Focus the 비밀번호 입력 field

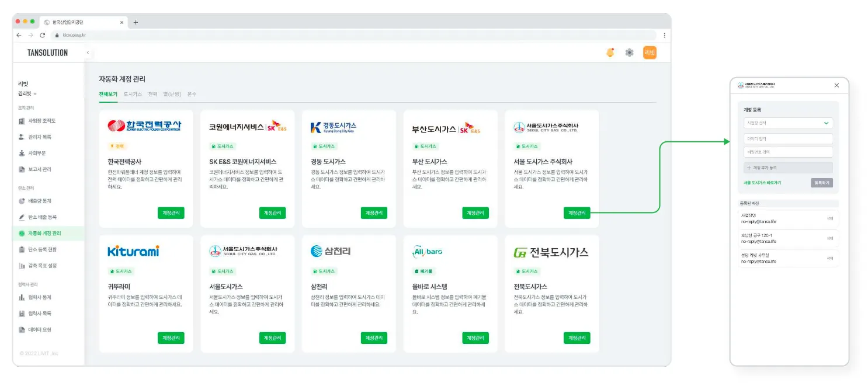pyautogui.click(x=788, y=152)
